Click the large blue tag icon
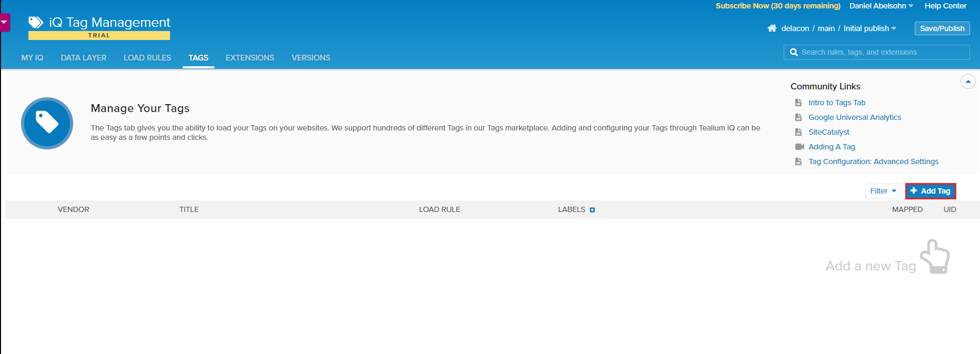980x354 pixels. [x=47, y=123]
